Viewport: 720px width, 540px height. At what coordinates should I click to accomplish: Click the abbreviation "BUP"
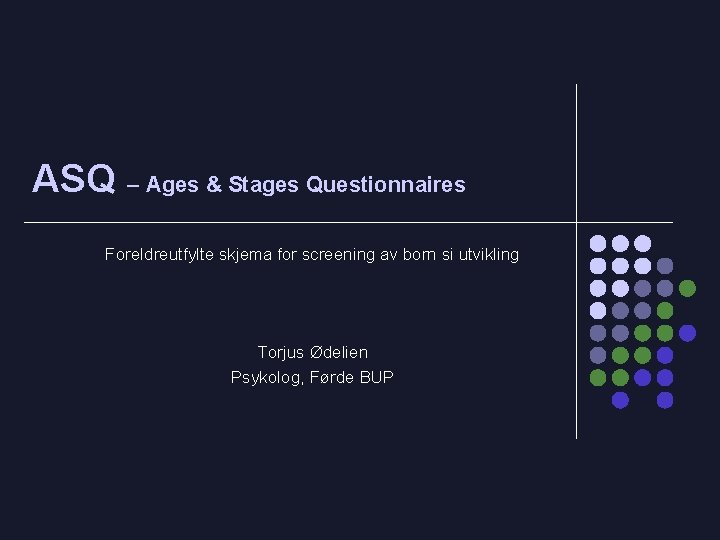pos(376,377)
